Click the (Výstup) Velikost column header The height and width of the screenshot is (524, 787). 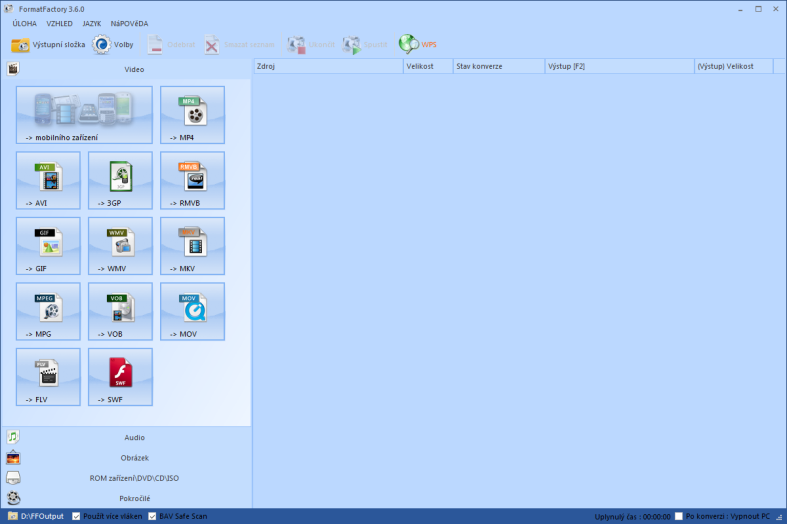point(734,66)
